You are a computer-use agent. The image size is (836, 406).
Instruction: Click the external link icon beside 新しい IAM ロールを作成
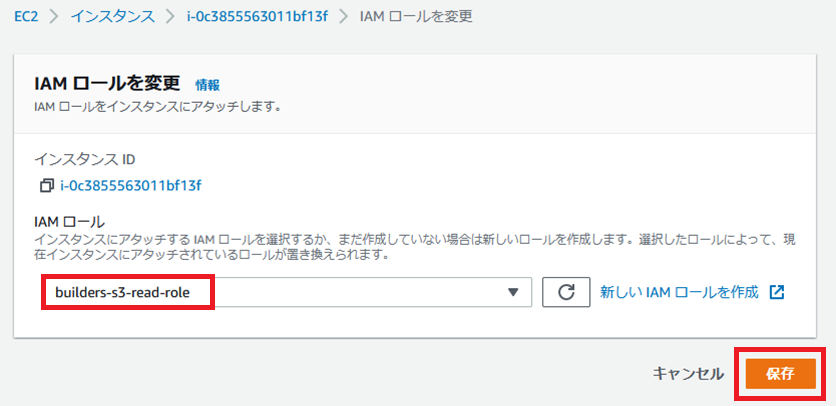777,292
